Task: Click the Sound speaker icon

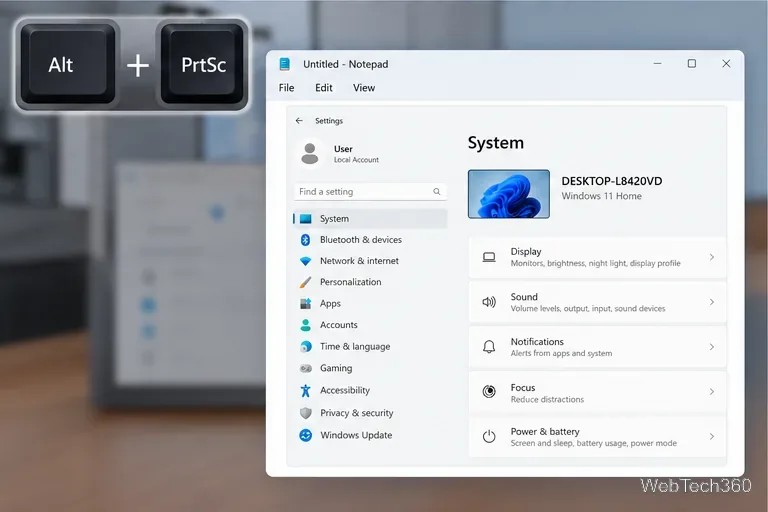Action: [x=489, y=302]
